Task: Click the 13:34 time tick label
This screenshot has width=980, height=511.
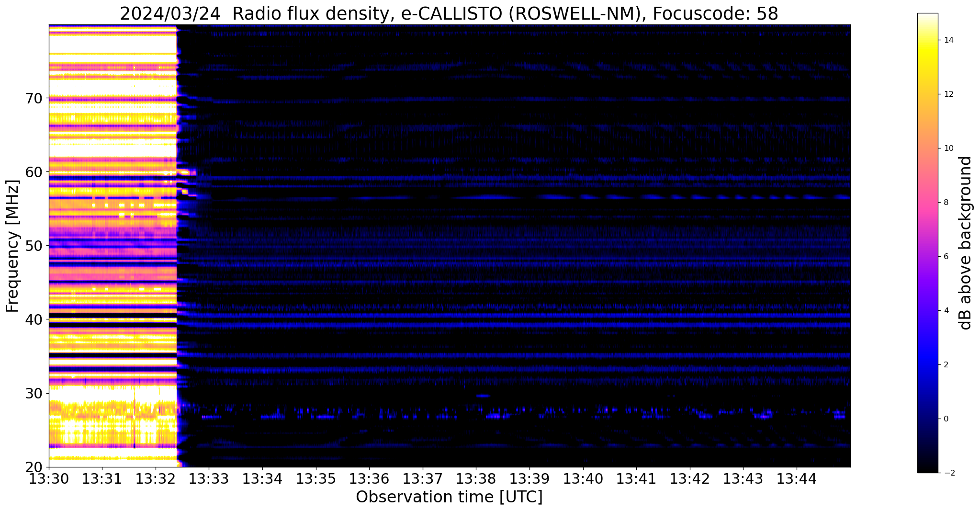Action: (x=262, y=478)
